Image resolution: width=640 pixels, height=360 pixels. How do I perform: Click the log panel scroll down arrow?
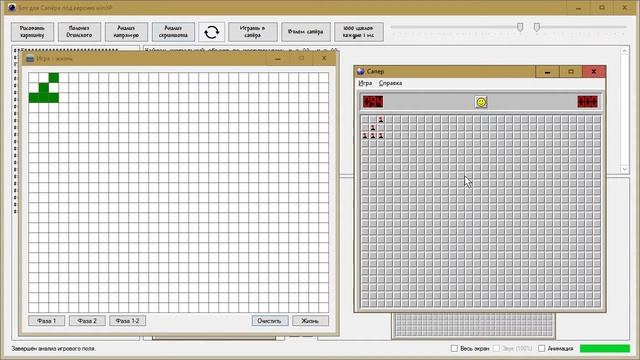point(624,169)
